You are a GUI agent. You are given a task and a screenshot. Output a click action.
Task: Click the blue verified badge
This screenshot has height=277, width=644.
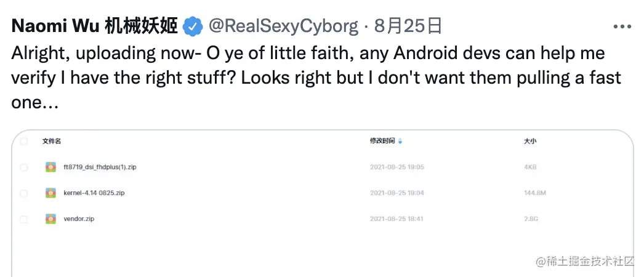pyautogui.click(x=193, y=26)
